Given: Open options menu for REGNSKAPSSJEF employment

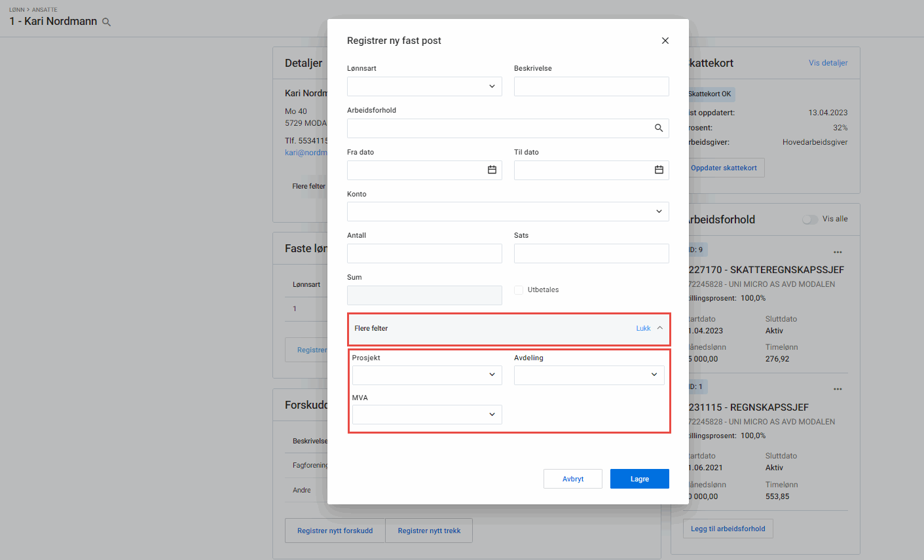Looking at the screenshot, I should (838, 389).
